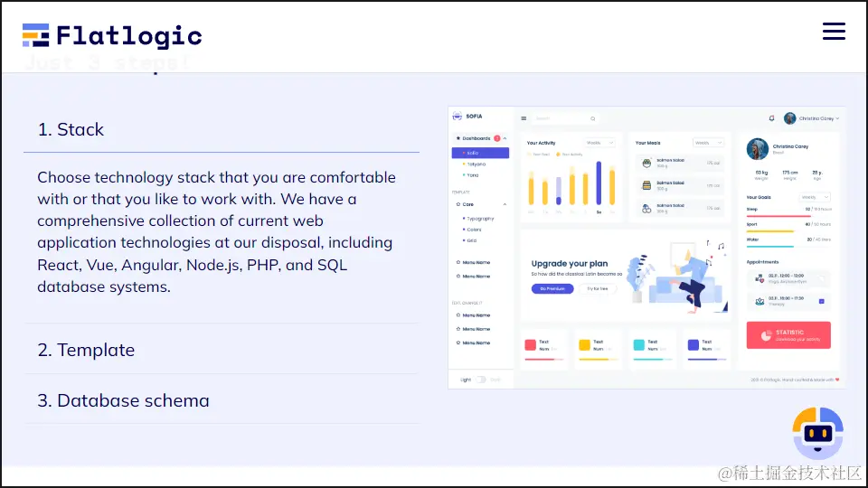Viewport: 868px width, 488px height.
Task: Click the pie chart icon on STATISTIC
Action: click(766, 336)
